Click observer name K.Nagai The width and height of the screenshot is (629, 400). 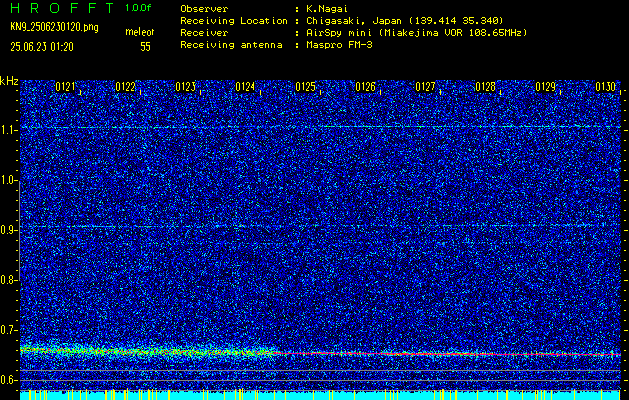click(x=327, y=9)
